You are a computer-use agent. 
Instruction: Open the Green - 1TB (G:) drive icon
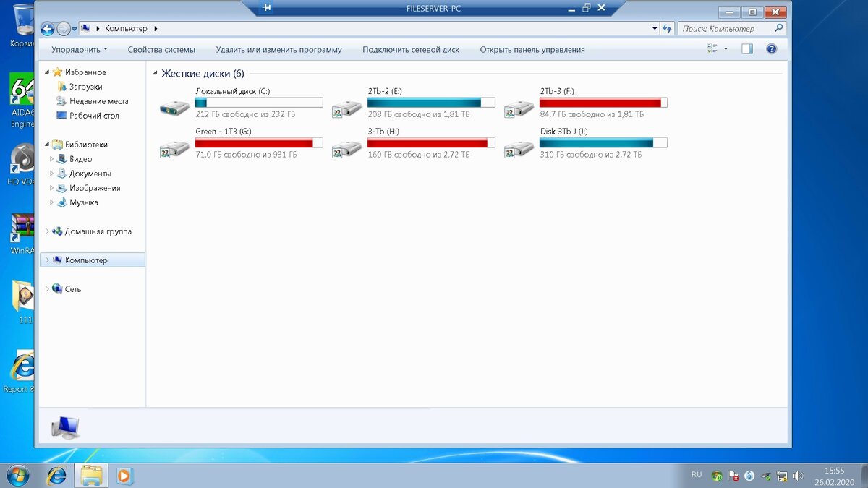[x=174, y=149]
